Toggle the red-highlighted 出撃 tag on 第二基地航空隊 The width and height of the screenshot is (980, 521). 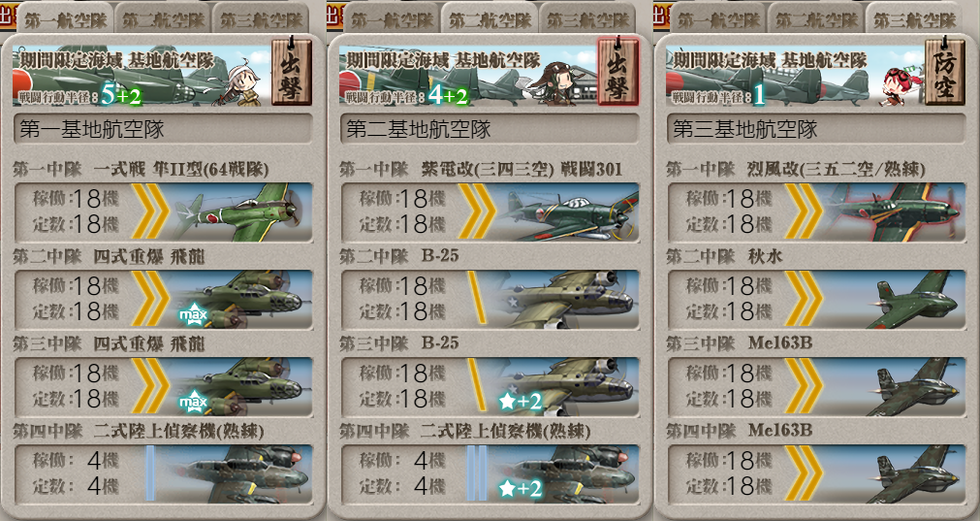618,71
